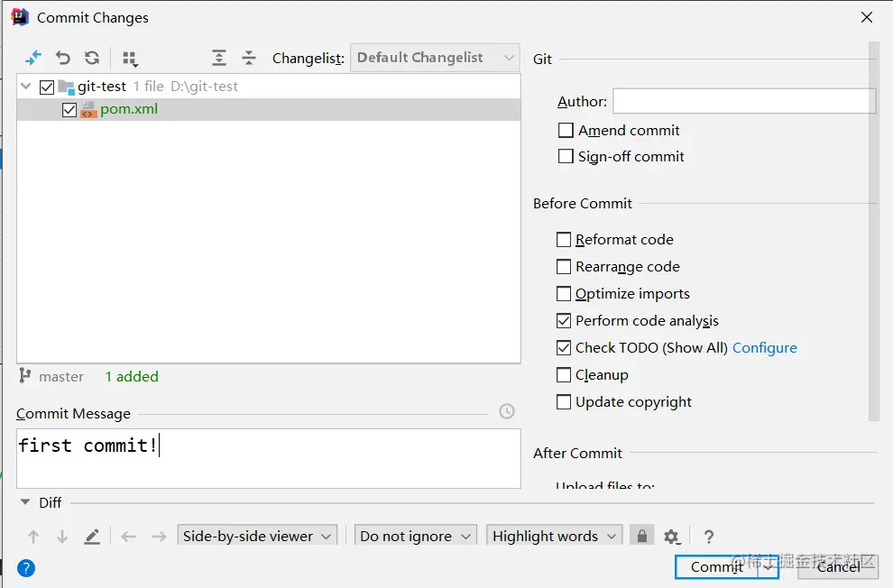Click the Rollback (revert) icon
This screenshot has width=893, height=588.
[62, 58]
